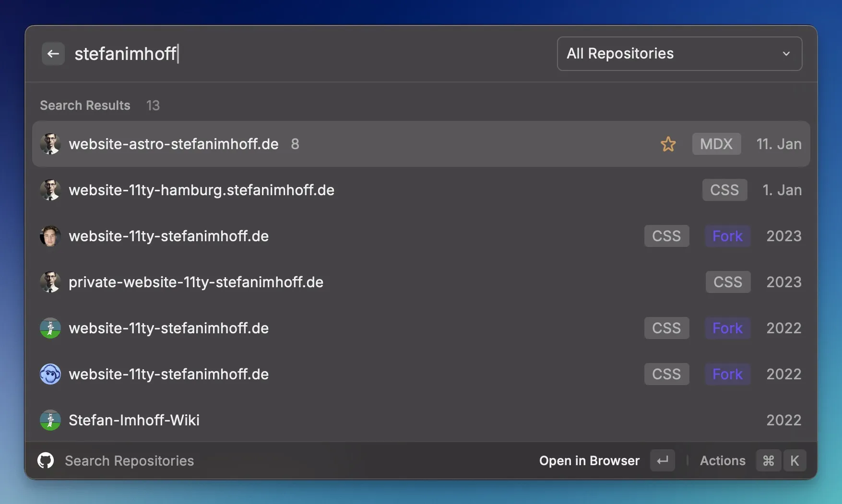Image resolution: width=842 pixels, height=504 pixels.
Task: Open the All Repositories dropdown
Action: (x=679, y=54)
